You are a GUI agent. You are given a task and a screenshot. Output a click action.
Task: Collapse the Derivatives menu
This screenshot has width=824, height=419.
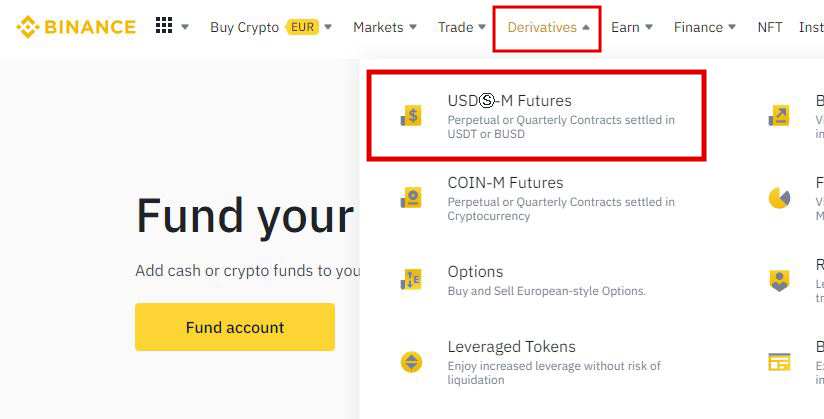548,27
